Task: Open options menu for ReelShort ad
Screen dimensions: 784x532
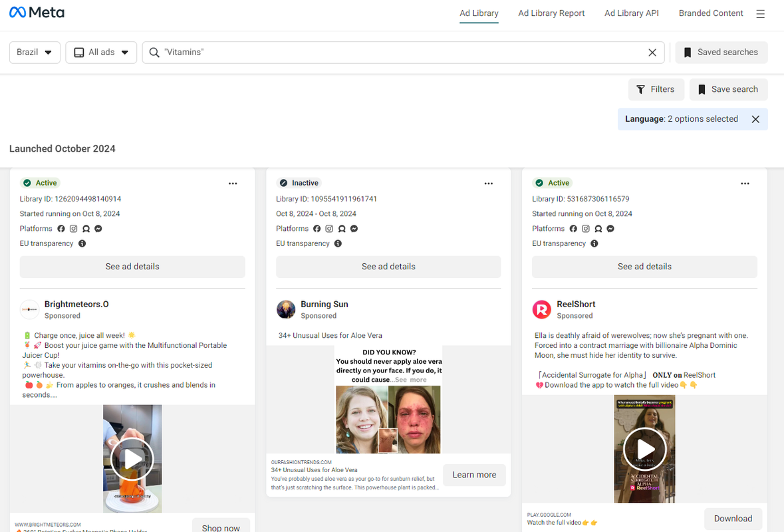Action: pos(745,184)
